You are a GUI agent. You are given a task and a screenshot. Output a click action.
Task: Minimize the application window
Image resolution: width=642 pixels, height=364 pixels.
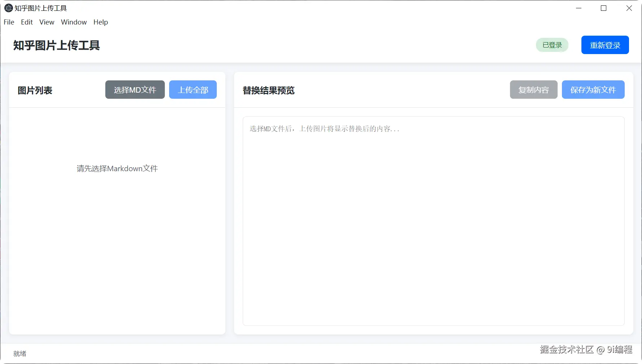coord(579,8)
